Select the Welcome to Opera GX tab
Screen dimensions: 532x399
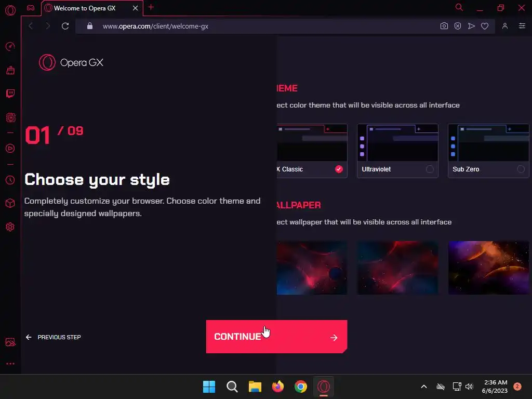tap(92, 8)
